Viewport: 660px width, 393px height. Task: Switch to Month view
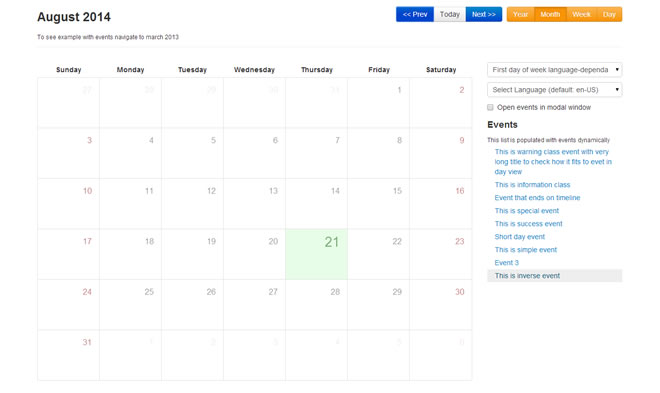550,14
